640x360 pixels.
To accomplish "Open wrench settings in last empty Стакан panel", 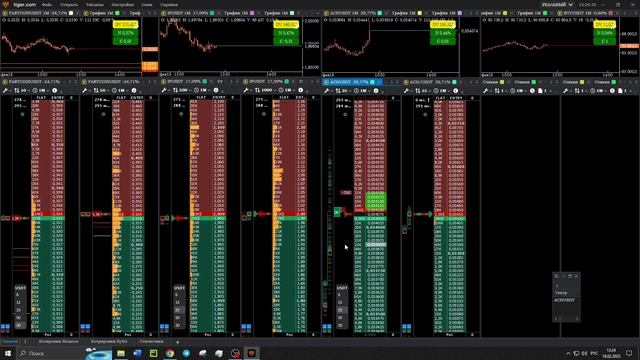I will point(566,91).
